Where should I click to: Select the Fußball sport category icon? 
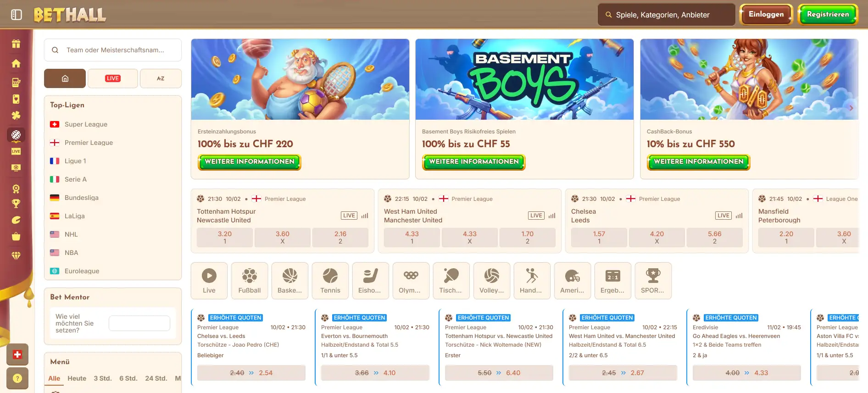(x=250, y=281)
